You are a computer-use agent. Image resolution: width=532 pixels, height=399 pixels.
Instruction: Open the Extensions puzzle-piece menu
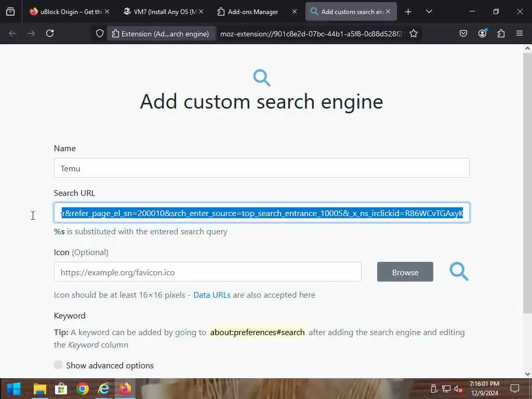point(501,33)
